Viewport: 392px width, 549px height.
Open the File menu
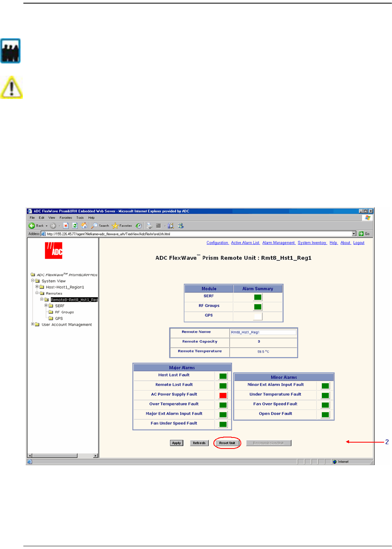(32, 218)
